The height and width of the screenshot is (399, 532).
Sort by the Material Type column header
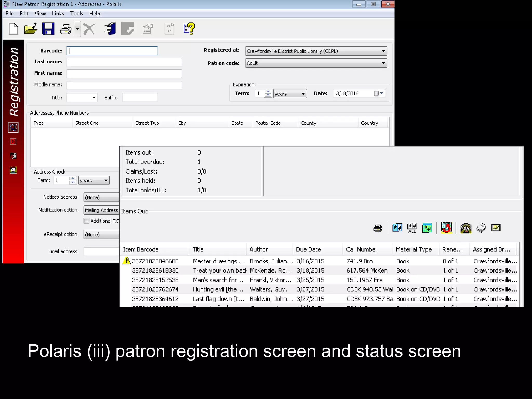pos(416,249)
